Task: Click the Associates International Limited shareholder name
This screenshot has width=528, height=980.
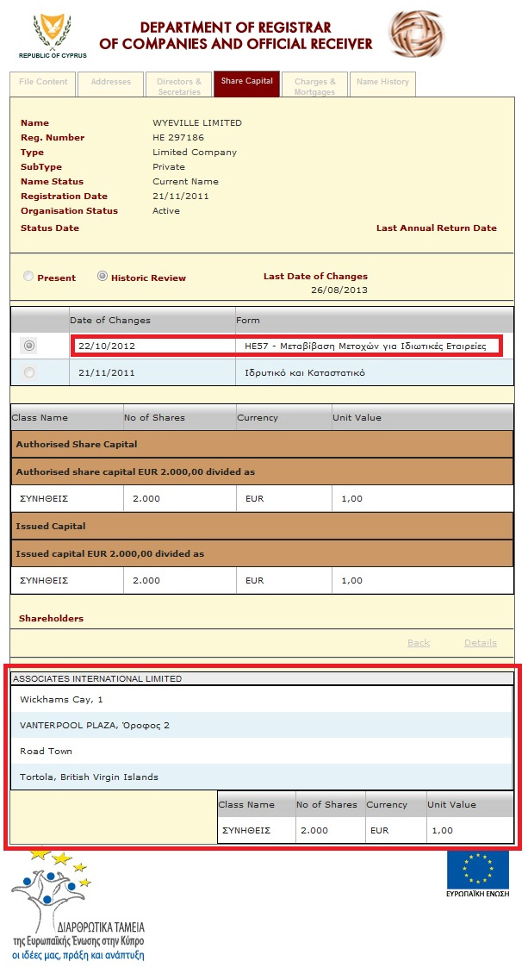Action: tap(97, 679)
